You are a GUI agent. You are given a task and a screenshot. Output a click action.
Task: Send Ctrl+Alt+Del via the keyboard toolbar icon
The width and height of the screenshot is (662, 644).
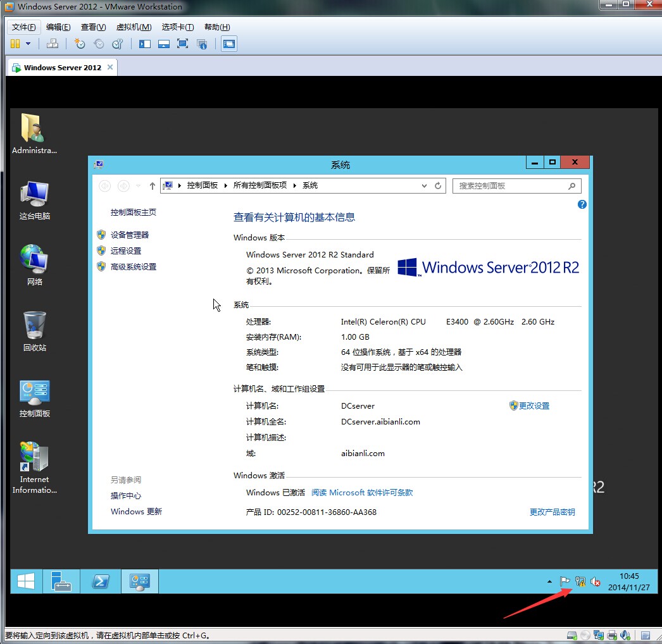pos(53,44)
